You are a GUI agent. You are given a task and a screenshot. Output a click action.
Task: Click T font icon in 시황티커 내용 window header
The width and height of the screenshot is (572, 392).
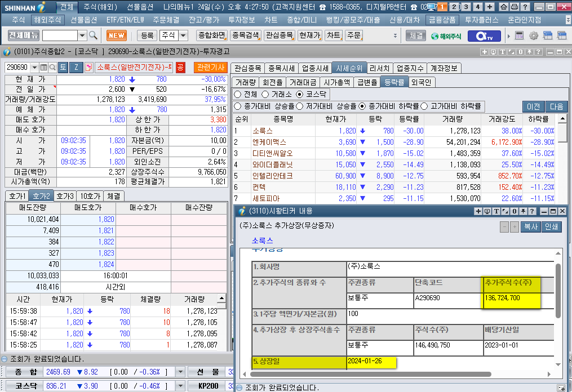(x=496, y=211)
